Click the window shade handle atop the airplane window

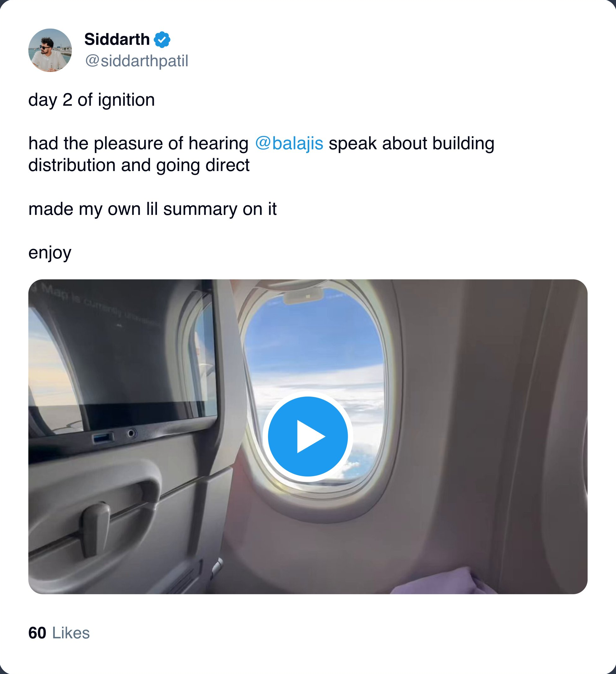click(x=303, y=296)
